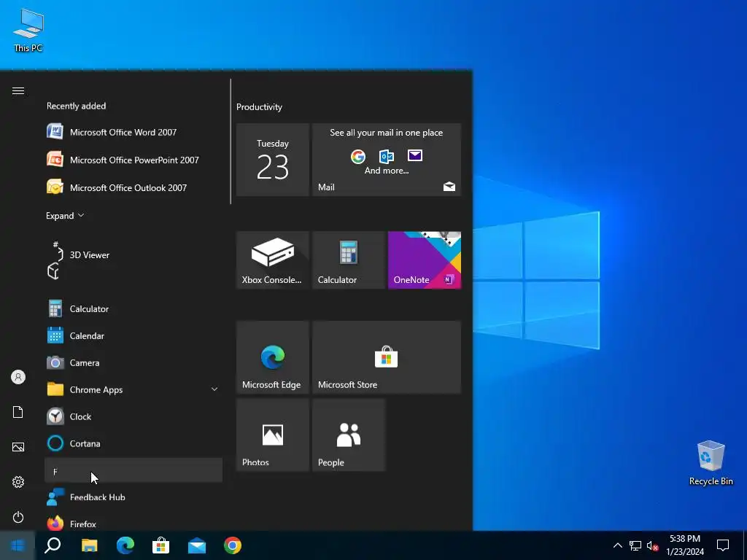Click the # letter header in app list
This screenshot has width=747, height=560.
(x=55, y=244)
